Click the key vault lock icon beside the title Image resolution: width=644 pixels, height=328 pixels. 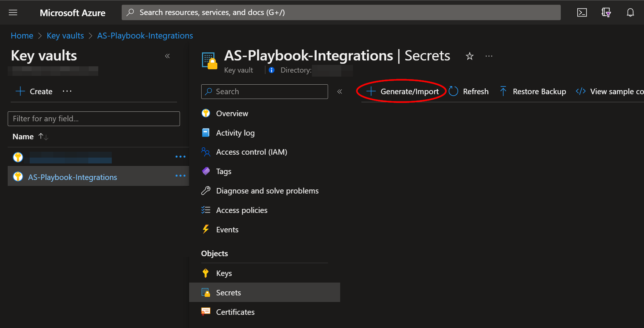click(209, 60)
